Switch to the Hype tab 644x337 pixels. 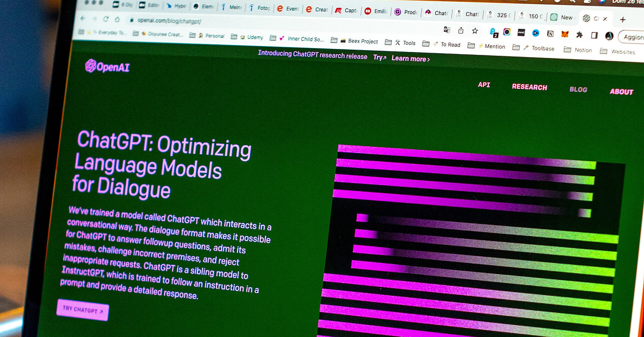(x=176, y=6)
